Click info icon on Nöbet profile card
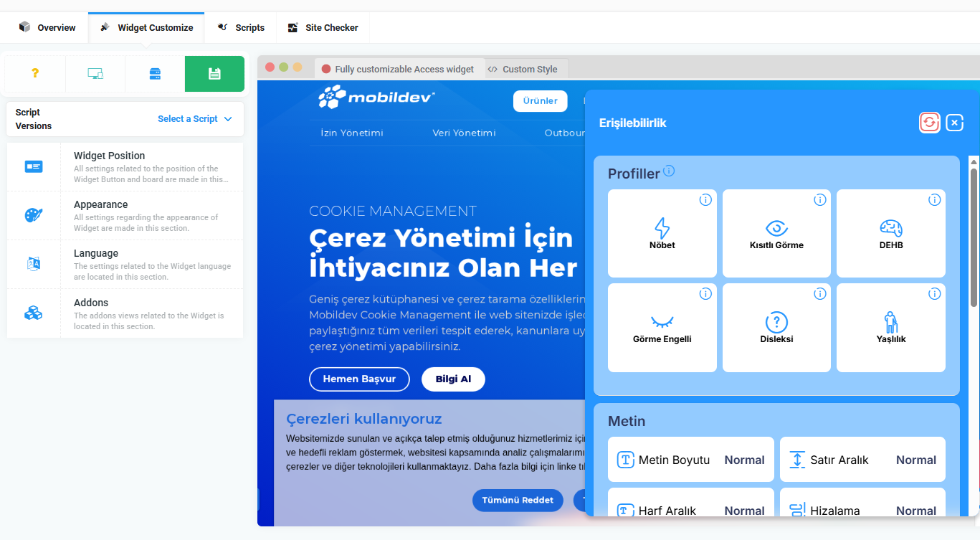Screen dimensions: 980x540 705,200
